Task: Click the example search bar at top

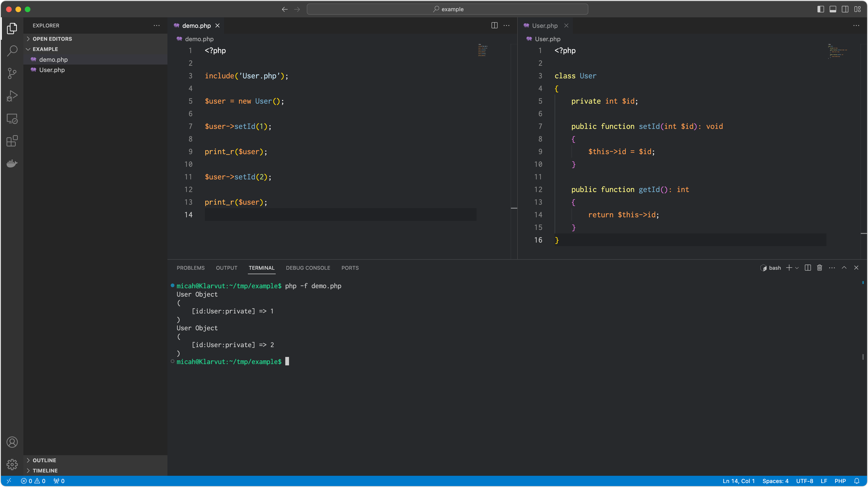Action: 448,9
